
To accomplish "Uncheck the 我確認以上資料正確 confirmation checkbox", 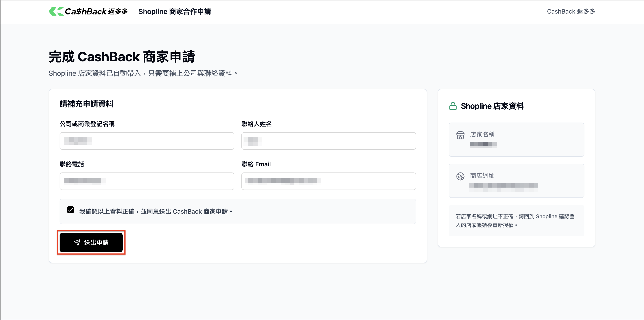I will [71, 210].
